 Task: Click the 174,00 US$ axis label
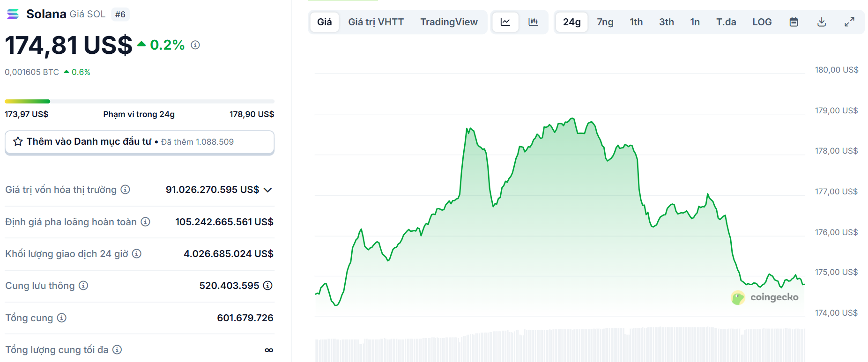(x=836, y=313)
